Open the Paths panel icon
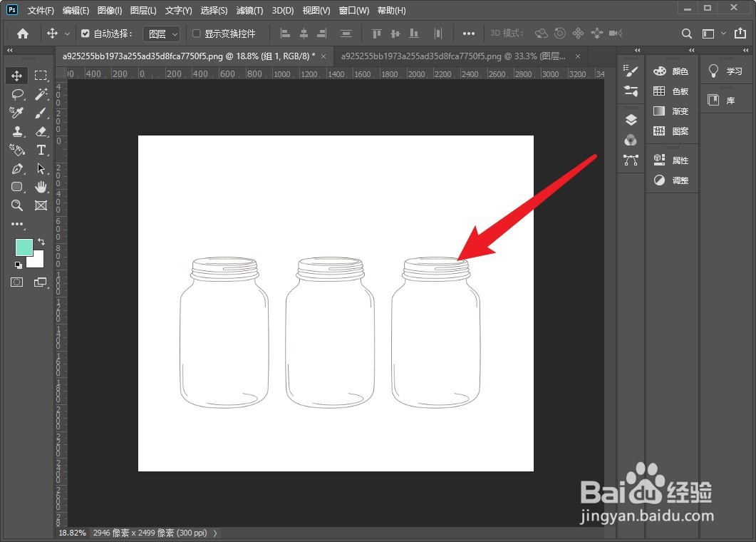 [631, 160]
